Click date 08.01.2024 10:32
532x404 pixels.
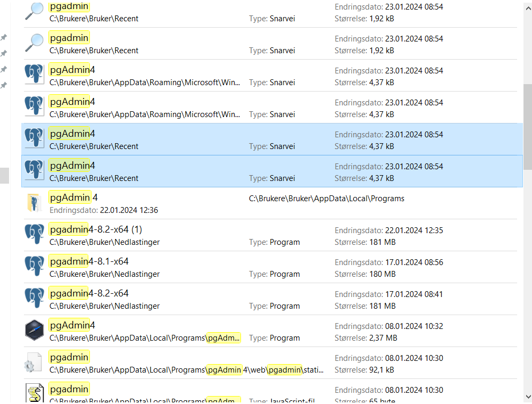click(x=414, y=326)
